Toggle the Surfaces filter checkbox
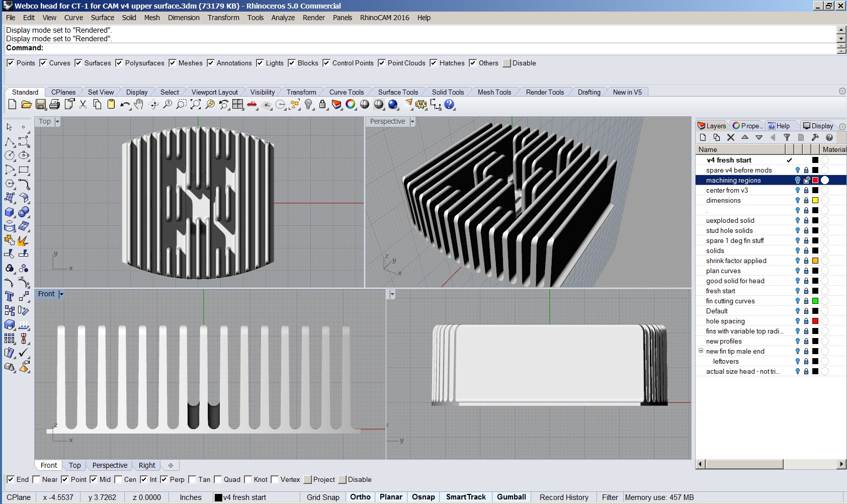This screenshot has height=504, width=847. click(78, 63)
